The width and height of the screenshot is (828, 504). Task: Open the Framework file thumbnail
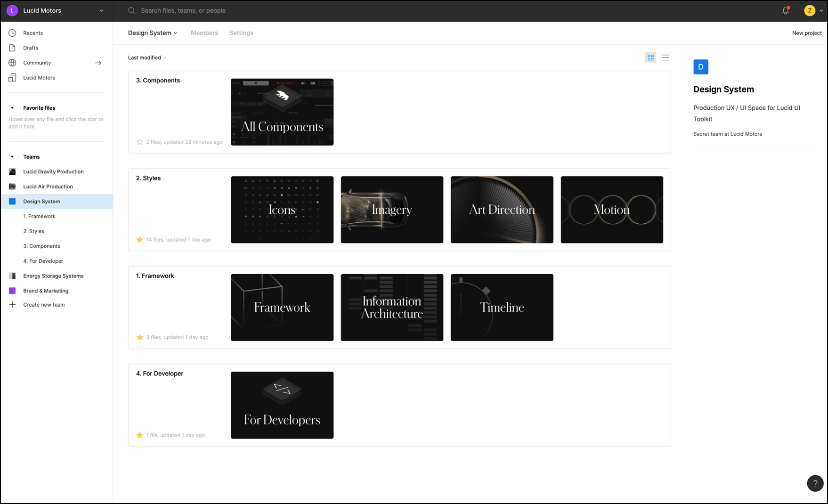click(x=282, y=308)
